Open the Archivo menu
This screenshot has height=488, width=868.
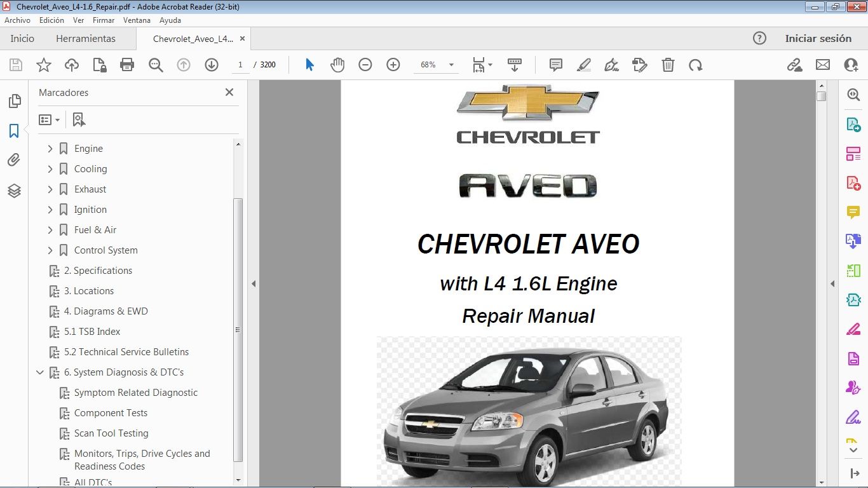click(17, 20)
